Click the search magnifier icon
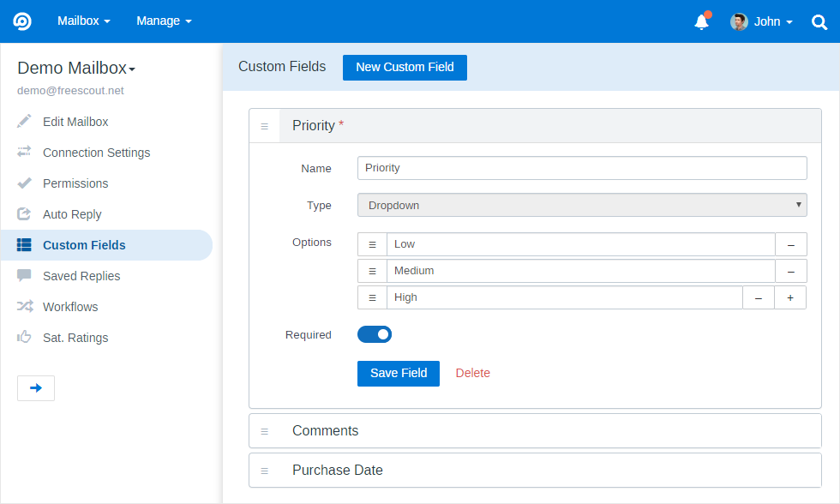 pos(819,21)
